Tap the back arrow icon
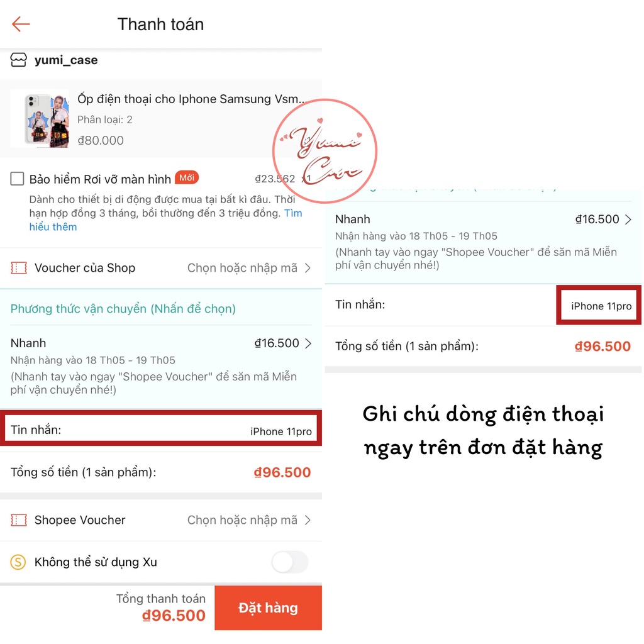 point(21,25)
